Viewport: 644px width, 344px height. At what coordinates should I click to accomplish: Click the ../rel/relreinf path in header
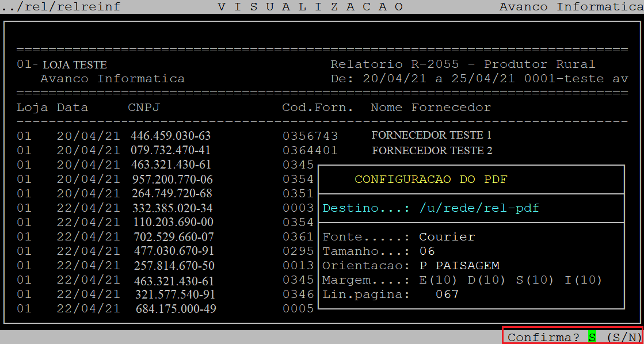click(x=60, y=7)
